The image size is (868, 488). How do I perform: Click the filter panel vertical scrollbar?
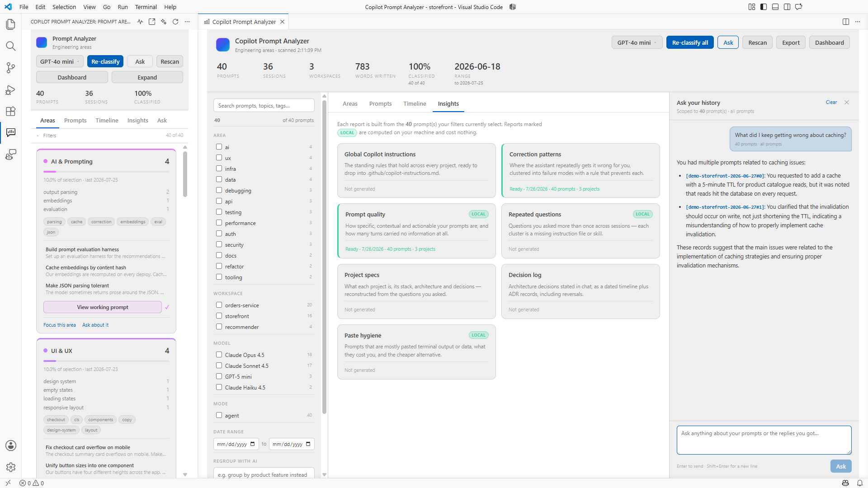[x=324, y=258]
